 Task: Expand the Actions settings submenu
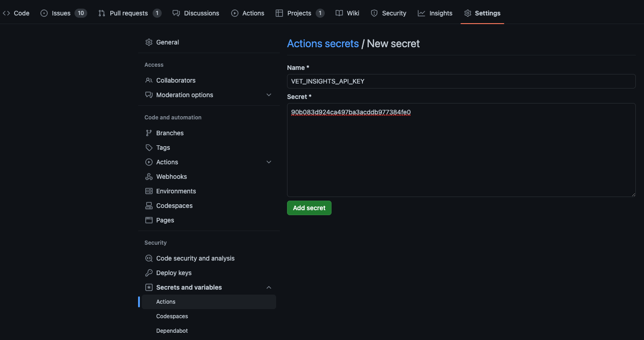[x=269, y=162]
